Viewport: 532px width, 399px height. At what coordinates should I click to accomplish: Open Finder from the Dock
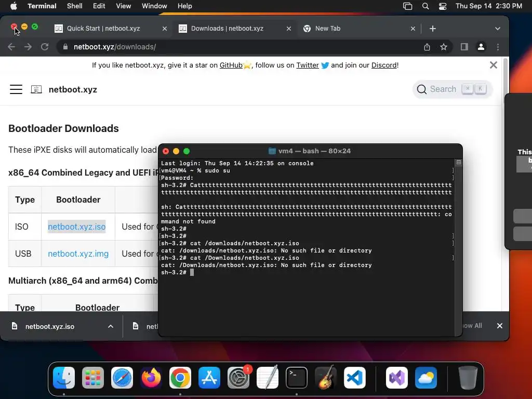pos(64,378)
